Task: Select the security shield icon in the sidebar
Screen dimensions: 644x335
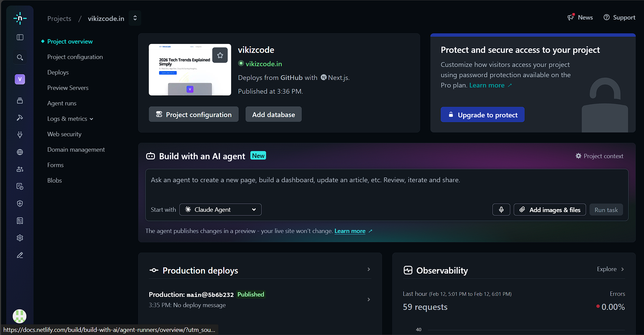Action: (x=20, y=204)
